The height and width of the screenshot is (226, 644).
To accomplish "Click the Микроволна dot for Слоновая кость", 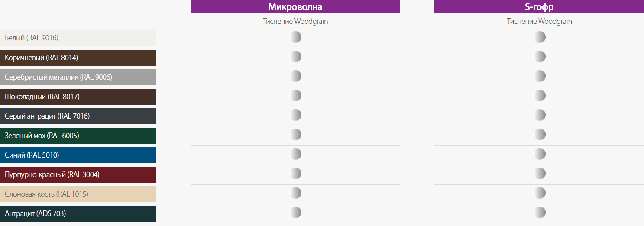I will [x=295, y=193].
